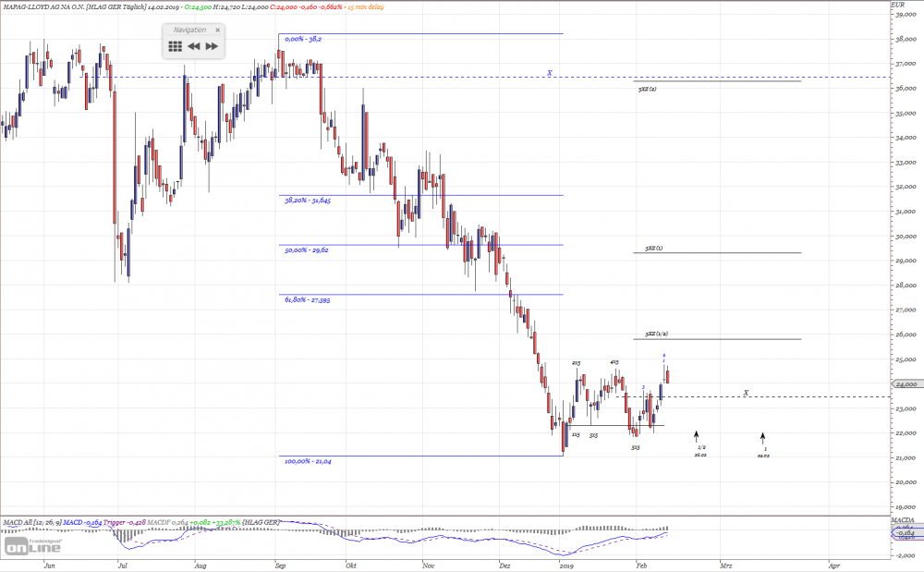The width and height of the screenshot is (924, 572).
Task: Select the '5XZ (2)' target line label
Action: click(x=647, y=90)
